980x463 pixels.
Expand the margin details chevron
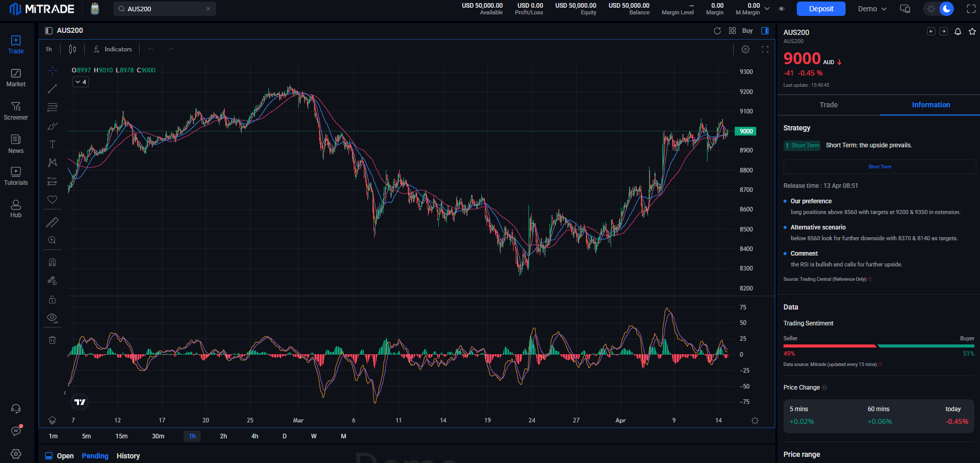point(767,9)
